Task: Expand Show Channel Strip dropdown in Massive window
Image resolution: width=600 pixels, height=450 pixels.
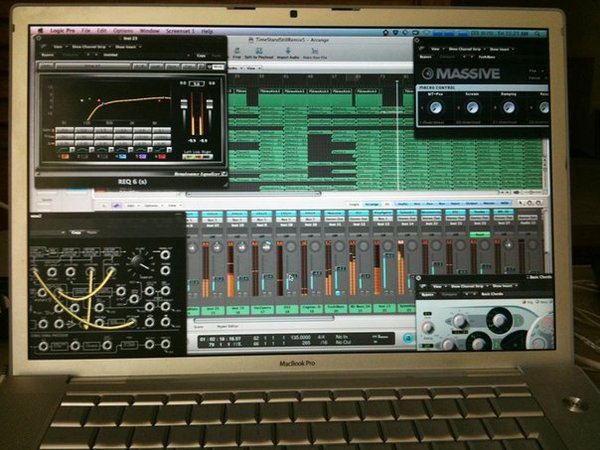Action: click(x=466, y=49)
